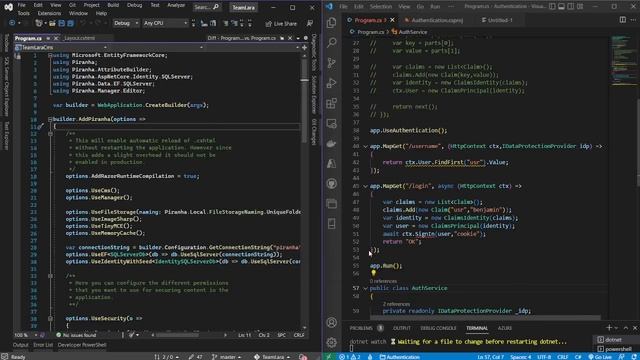Collapse app.MapGet /login fold on line 45
Viewport: 640px width, 360px height.
point(365,186)
